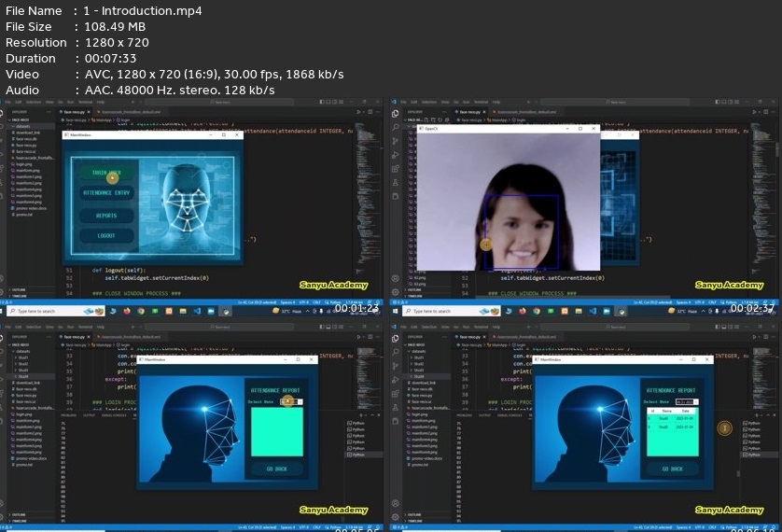The image size is (782, 532).
Task: Click New File icon in 00:02:37 frame explorer
Action: [426, 120]
